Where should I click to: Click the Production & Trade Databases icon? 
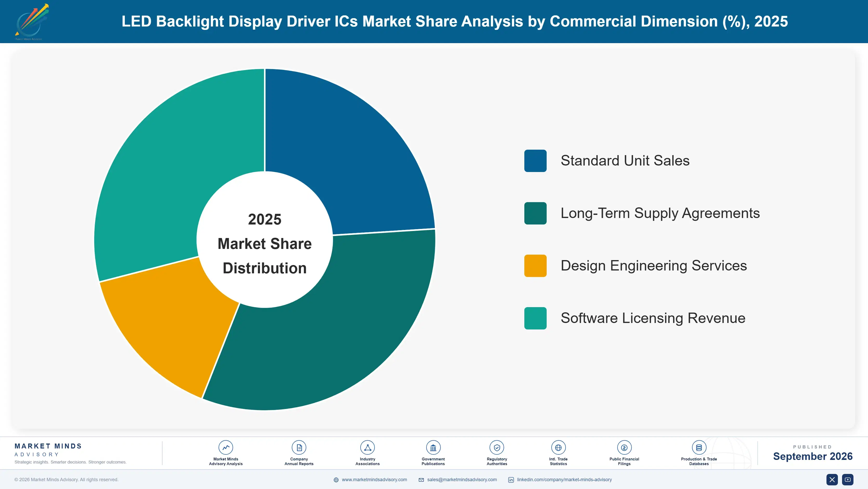click(699, 447)
